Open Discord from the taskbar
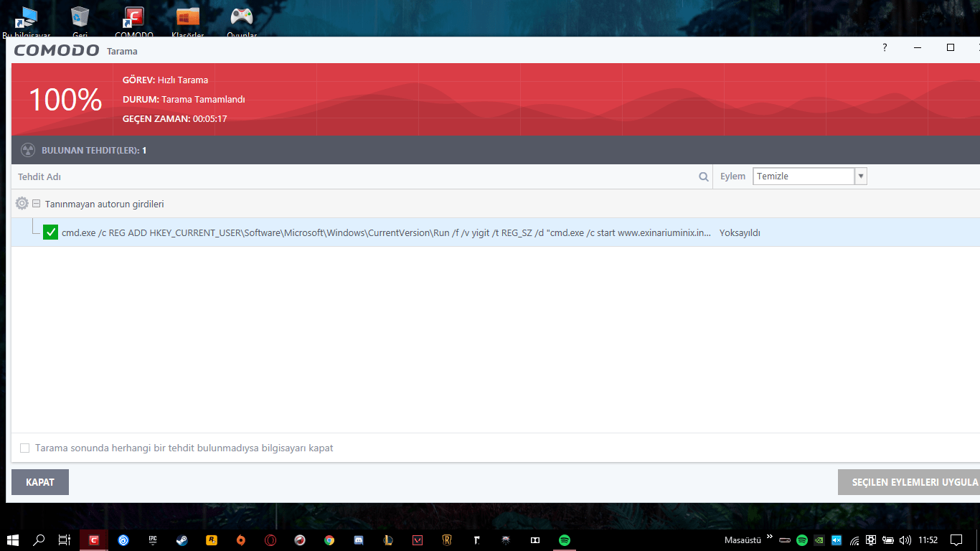Screen dimensions: 980x551 pos(359,540)
